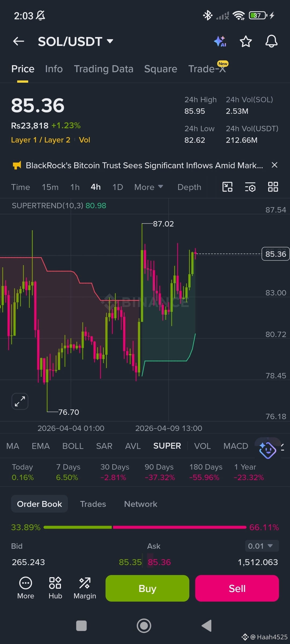Toggle the MACD indicator
Image resolution: width=290 pixels, height=644 pixels.
pos(236,446)
